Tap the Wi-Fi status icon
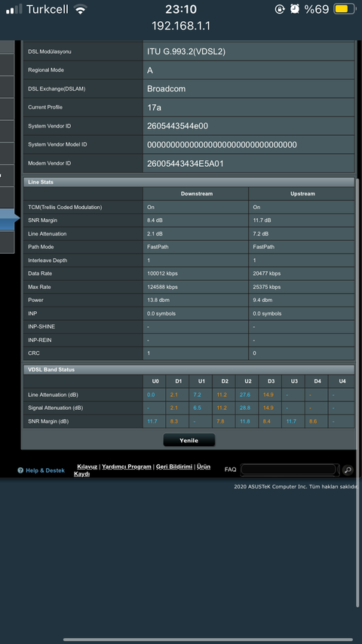362x644 pixels. [81, 10]
